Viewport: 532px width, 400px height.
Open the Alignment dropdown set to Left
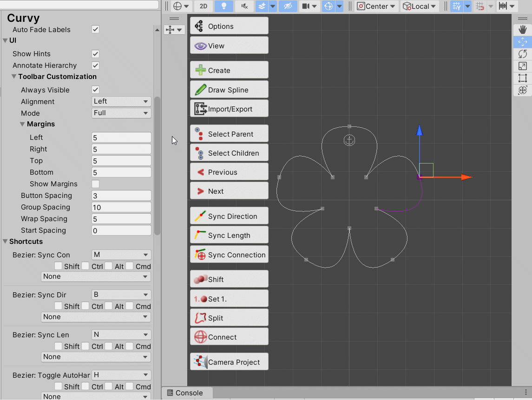(121, 101)
